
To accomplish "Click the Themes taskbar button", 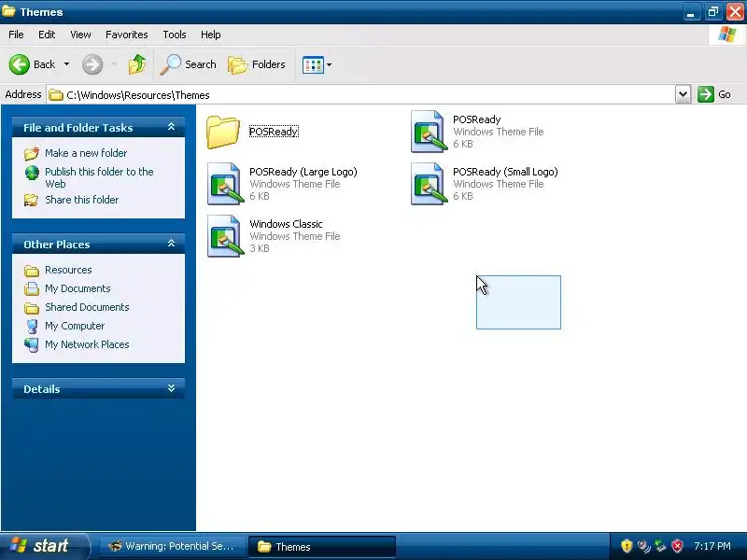I will (322, 546).
